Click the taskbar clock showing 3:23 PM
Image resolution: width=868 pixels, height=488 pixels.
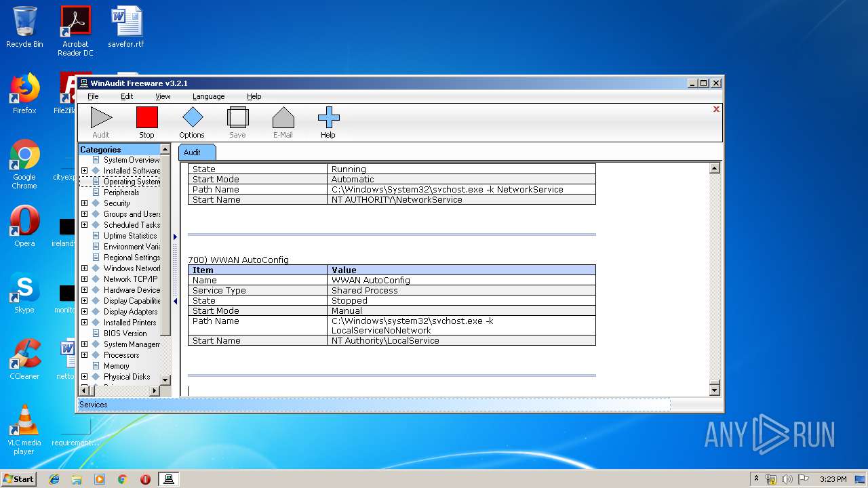coord(833,479)
